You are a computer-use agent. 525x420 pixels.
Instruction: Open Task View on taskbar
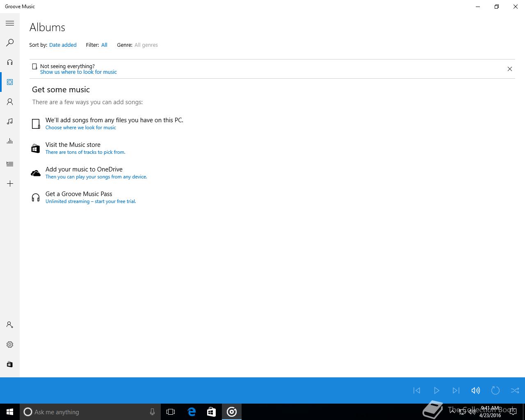(x=171, y=412)
